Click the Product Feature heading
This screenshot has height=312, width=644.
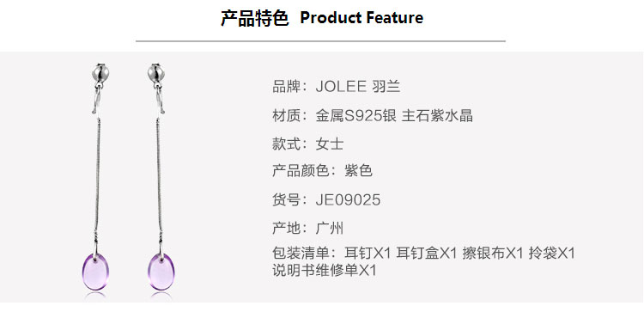point(361,18)
